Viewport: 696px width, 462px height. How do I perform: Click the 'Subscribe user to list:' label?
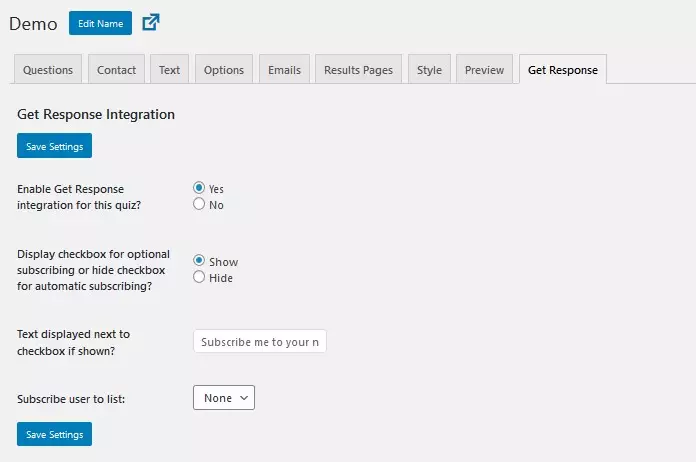tap(71, 399)
